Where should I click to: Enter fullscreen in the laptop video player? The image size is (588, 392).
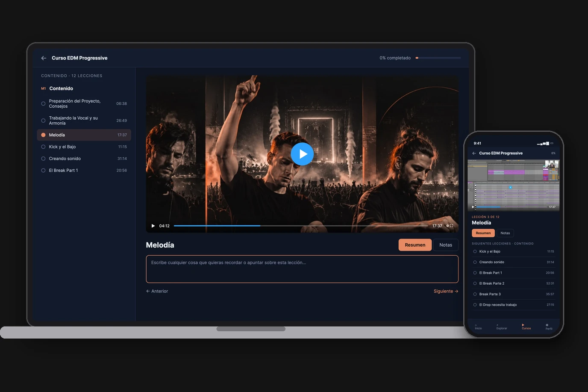pyautogui.click(x=452, y=226)
